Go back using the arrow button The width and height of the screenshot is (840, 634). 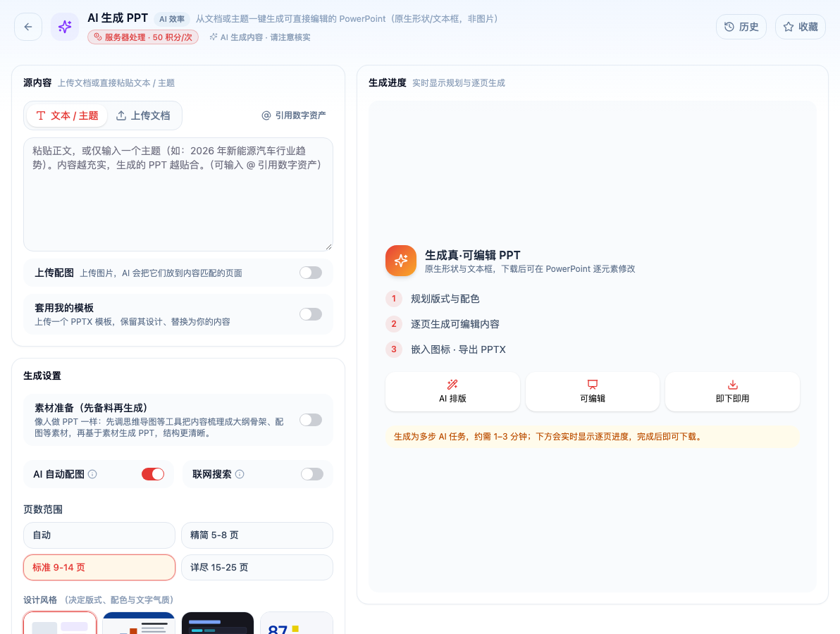(x=28, y=27)
